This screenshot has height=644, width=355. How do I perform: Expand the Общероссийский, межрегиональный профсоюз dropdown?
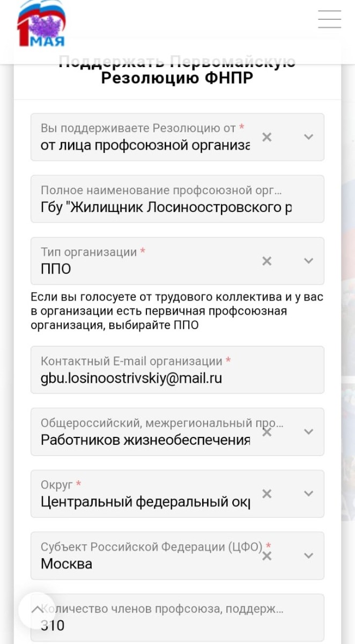click(x=308, y=431)
